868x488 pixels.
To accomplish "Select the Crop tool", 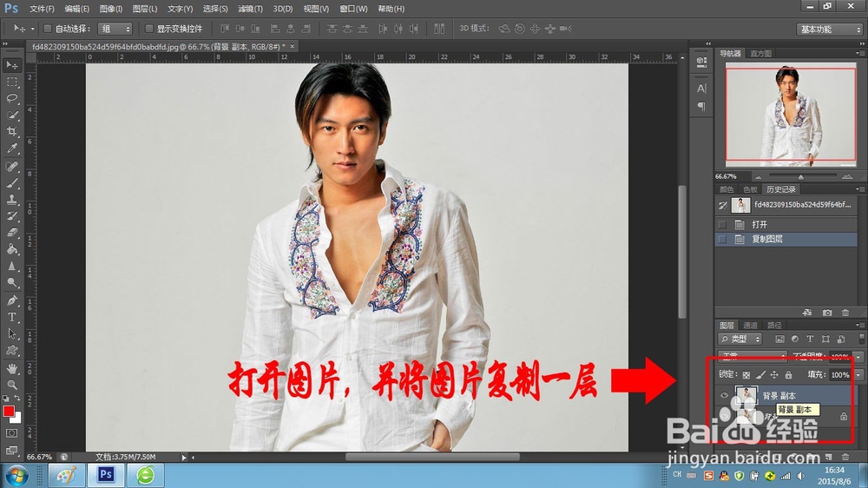I will click(x=11, y=132).
